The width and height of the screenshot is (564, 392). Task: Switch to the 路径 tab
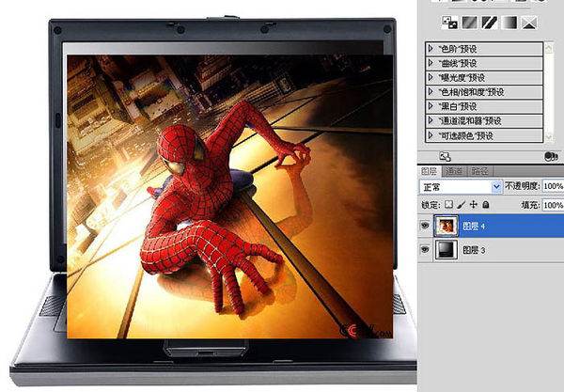pos(479,171)
